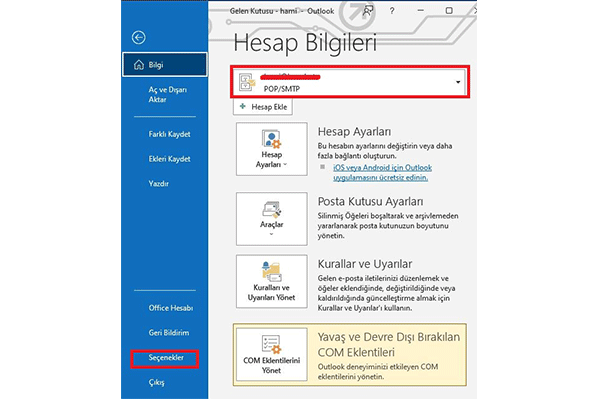Click Çıkış to exit Outlook

click(x=157, y=382)
